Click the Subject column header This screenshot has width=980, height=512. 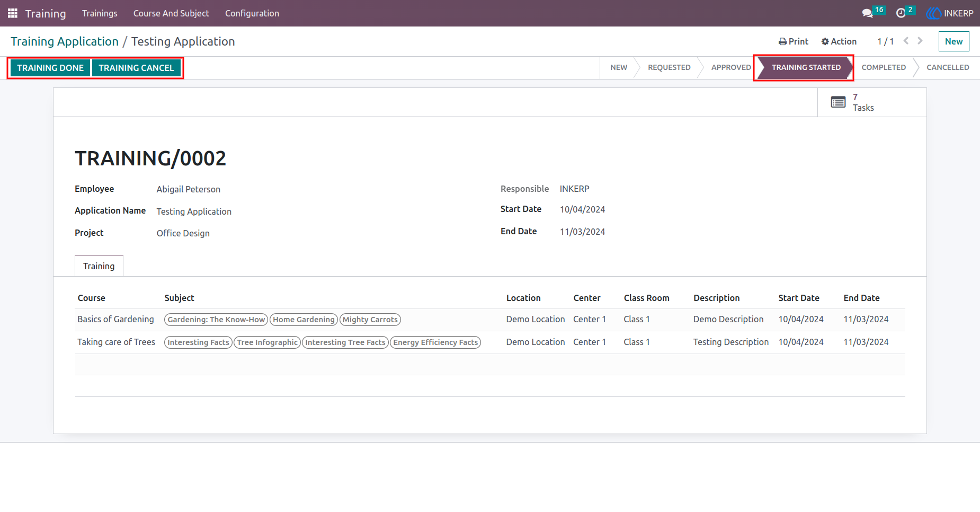tap(180, 298)
